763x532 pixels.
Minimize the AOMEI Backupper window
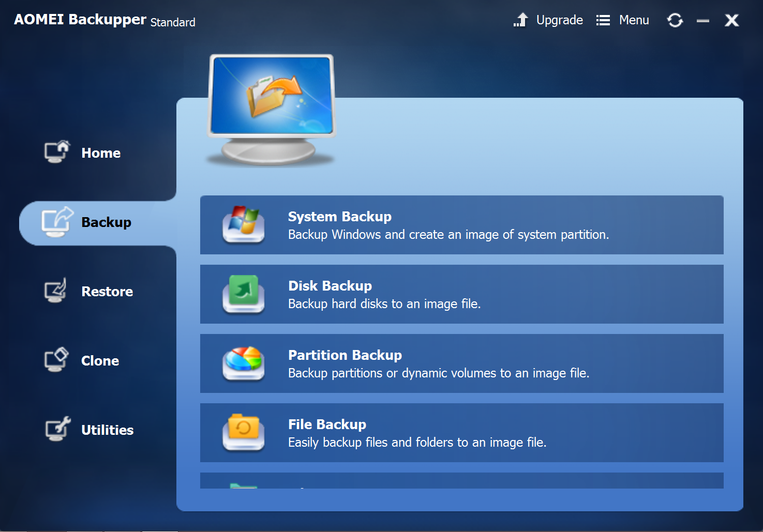[703, 21]
